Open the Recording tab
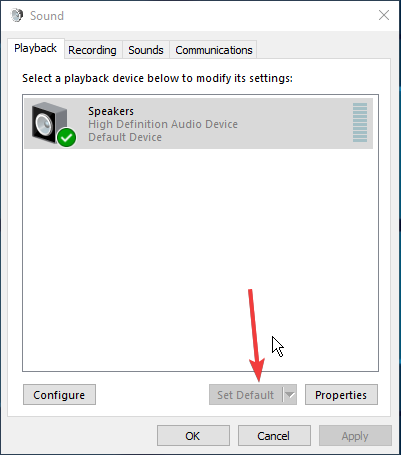 [x=92, y=50]
